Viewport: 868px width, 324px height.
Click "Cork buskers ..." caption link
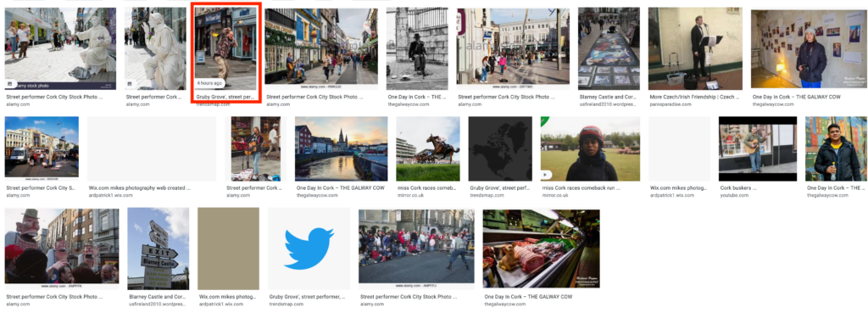tap(738, 188)
